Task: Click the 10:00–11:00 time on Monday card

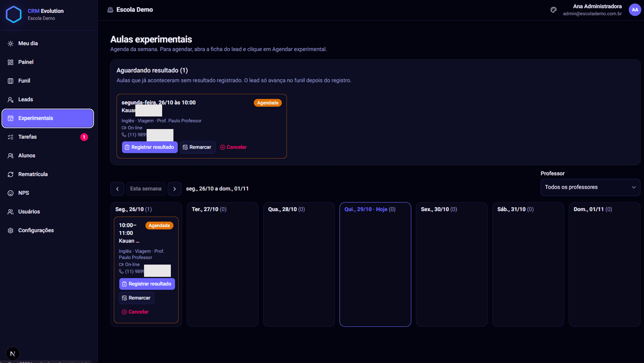Action: coord(128,229)
